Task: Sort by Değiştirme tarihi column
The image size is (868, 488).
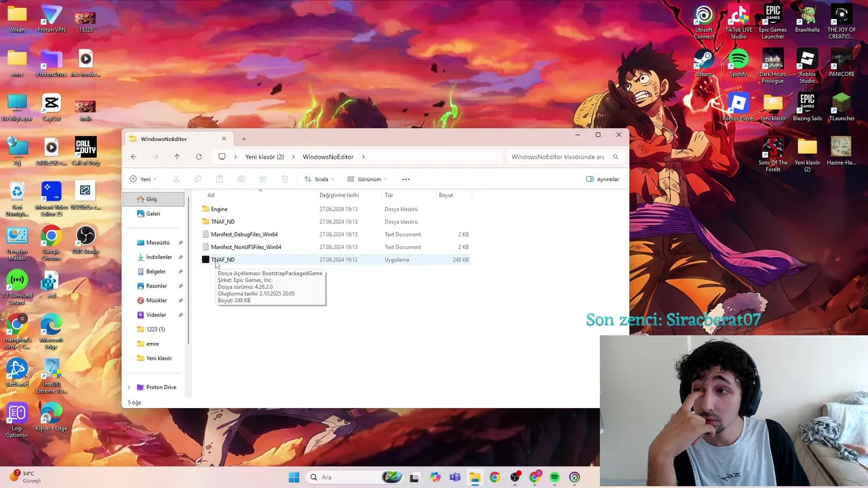Action: coord(339,195)
